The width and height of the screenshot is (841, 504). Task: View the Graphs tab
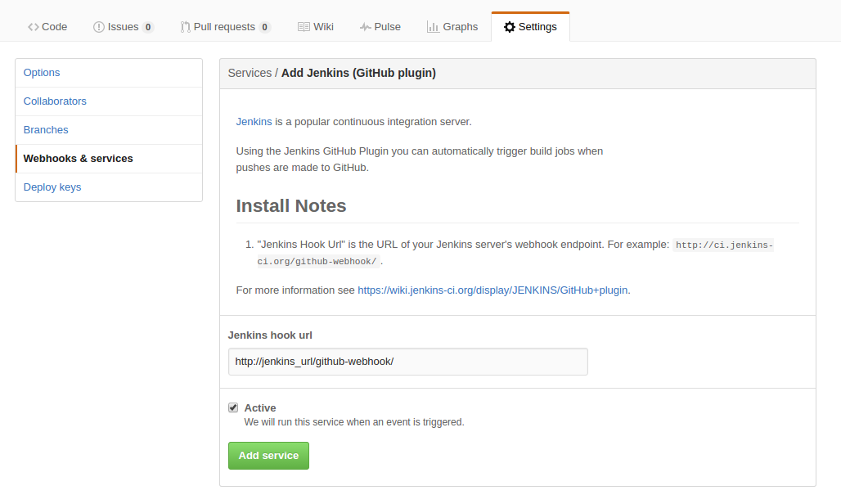[x=452, y=27]
